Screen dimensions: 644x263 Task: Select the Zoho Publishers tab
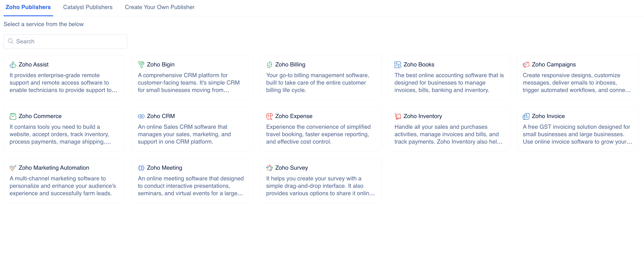[28, 7]
